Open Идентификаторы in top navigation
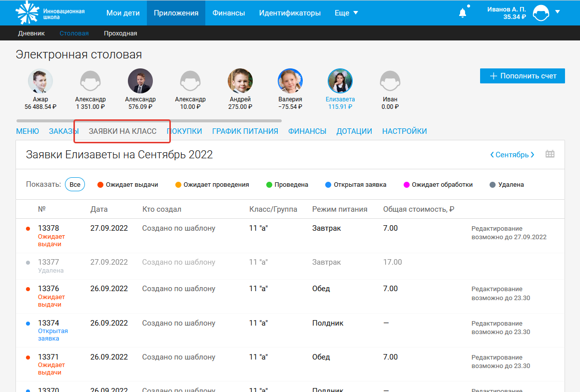Image resolution: width=580 pixels, height=392 pixels. 290,13
